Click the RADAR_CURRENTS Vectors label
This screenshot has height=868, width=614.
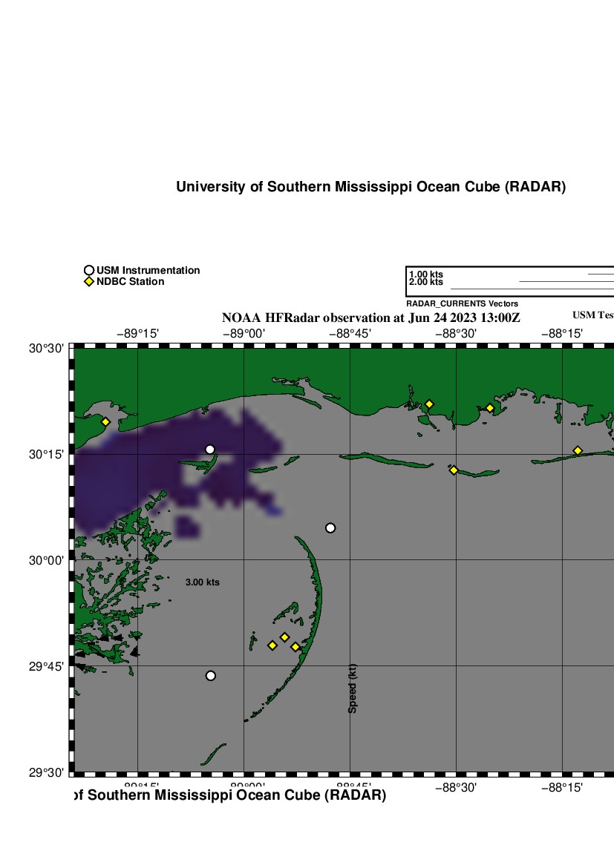point(462,304)
